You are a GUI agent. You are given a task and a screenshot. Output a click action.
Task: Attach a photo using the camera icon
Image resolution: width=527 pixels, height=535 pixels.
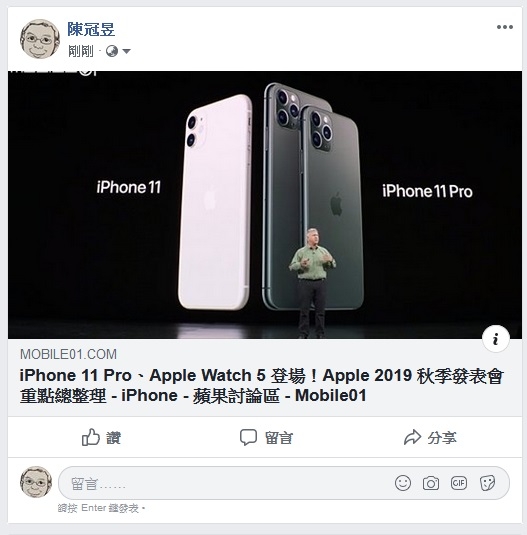pyautogui.click(x=431, y=483)
